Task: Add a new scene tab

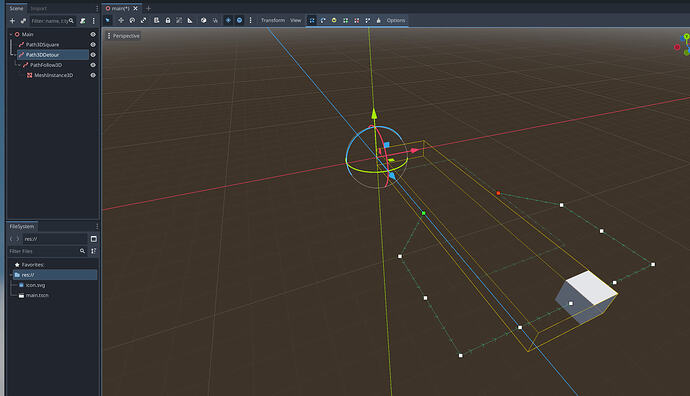Action: pyautogui.click(x=148, y=8)
